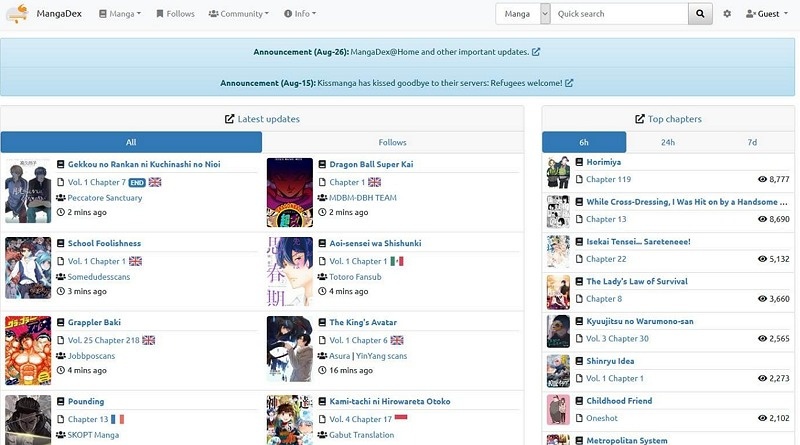Open the search type Manga selector
Image resolution: width=800 pixels, height=445 pixels.
[x=523, y=14]
